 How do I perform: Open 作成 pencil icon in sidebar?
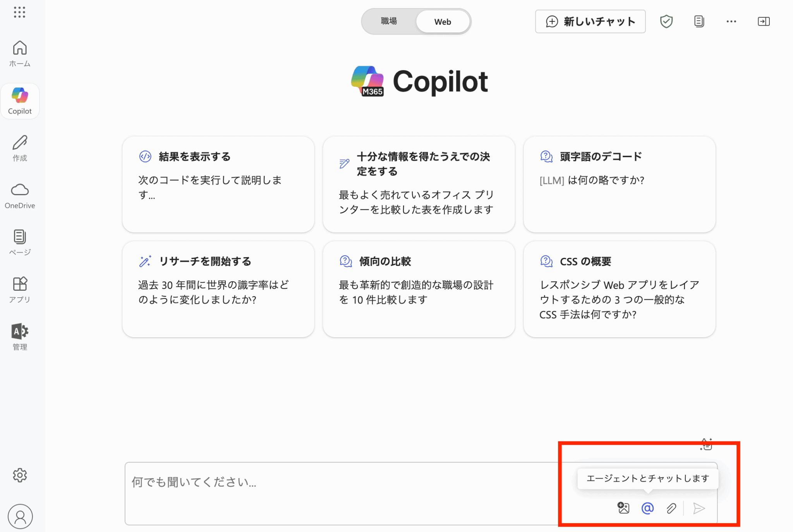(20, 148)
